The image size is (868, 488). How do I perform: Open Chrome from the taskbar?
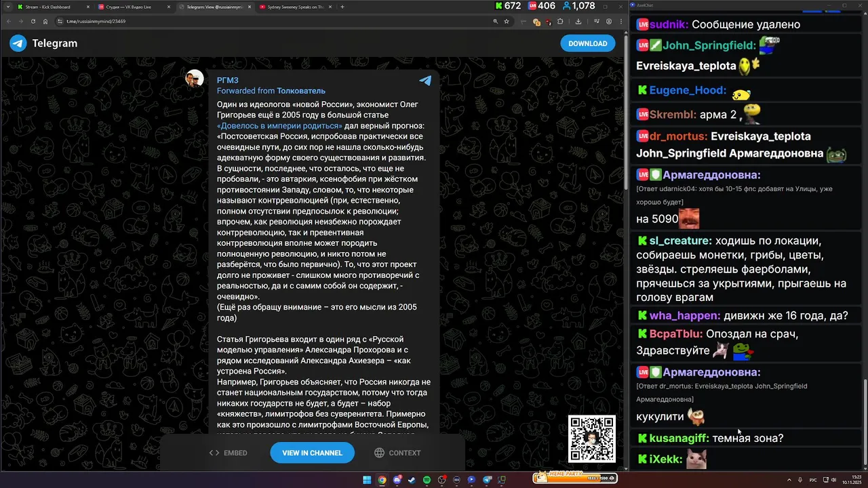tap(382, 480)
